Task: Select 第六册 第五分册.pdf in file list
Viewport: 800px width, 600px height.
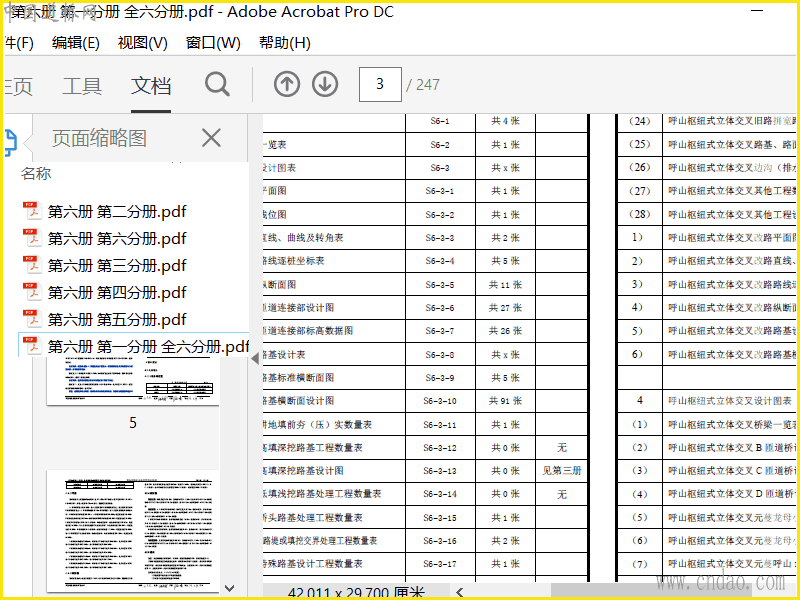Action: pyautogui.click(x=116, y=319)
